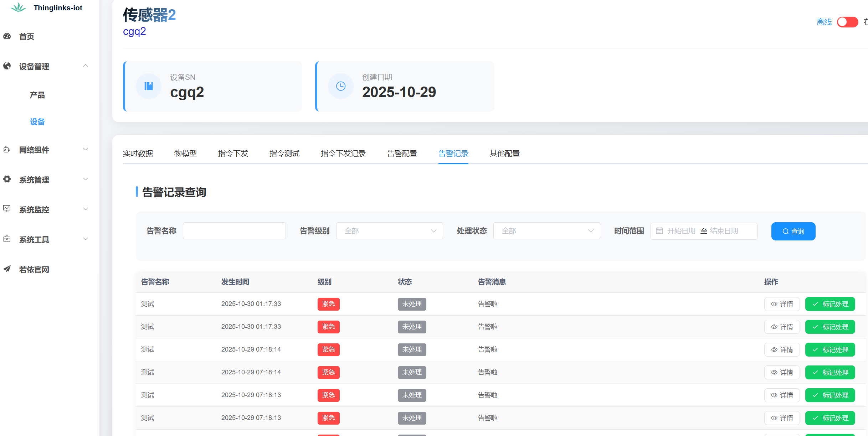Mark the first alarm row as 标记处理
This screenshot has height=436, width=868.
tap(830, 304)
